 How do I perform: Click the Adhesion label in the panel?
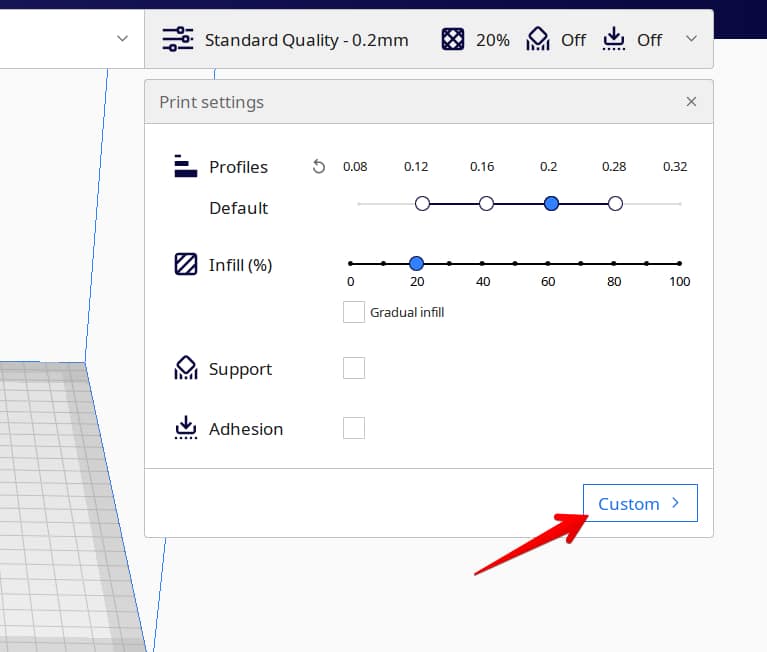click(246, 429)
